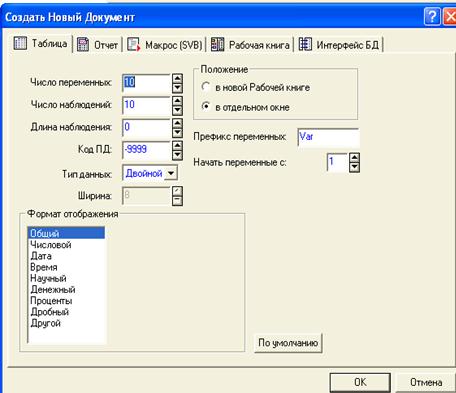The width and height of the screenshot is (456, 393).
Task: Select 'в отдельном окне' radio button
Action: [206, 107]
